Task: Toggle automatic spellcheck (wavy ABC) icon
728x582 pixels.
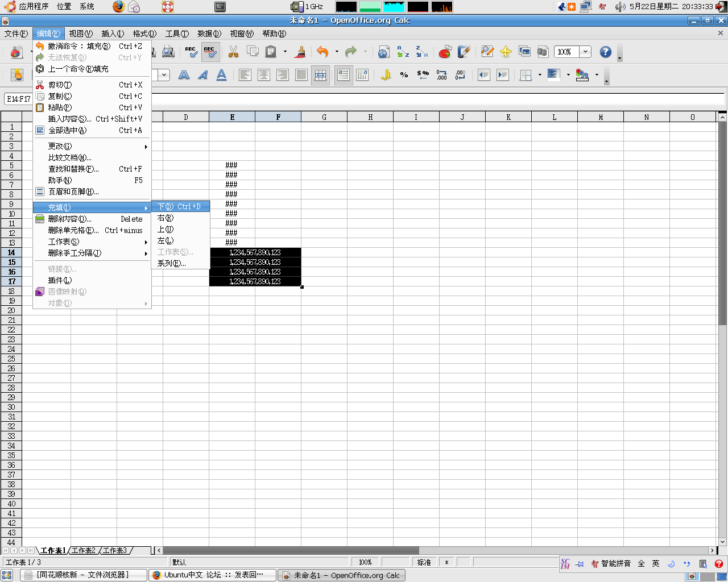Action: (210, 52)
